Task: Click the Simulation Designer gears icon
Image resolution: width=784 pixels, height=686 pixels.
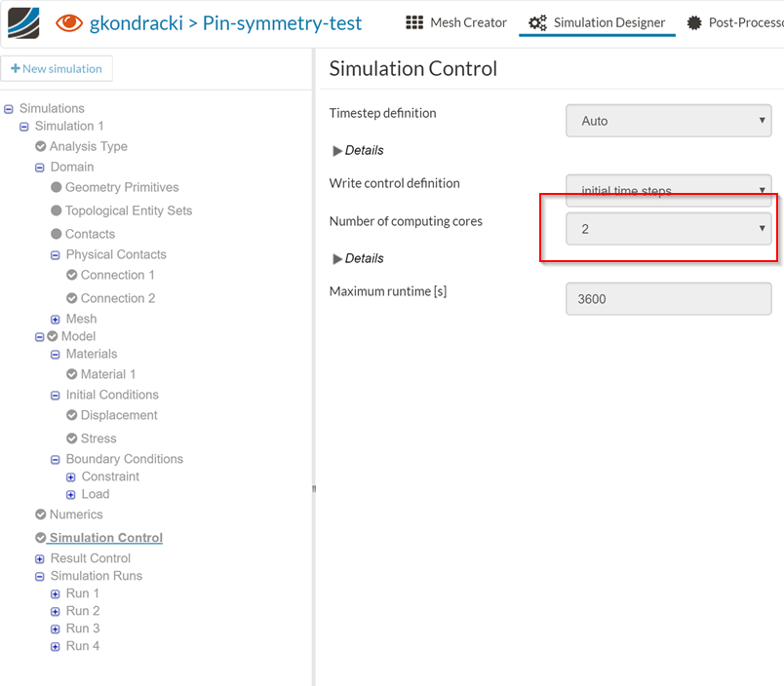Action: point(537,22)
